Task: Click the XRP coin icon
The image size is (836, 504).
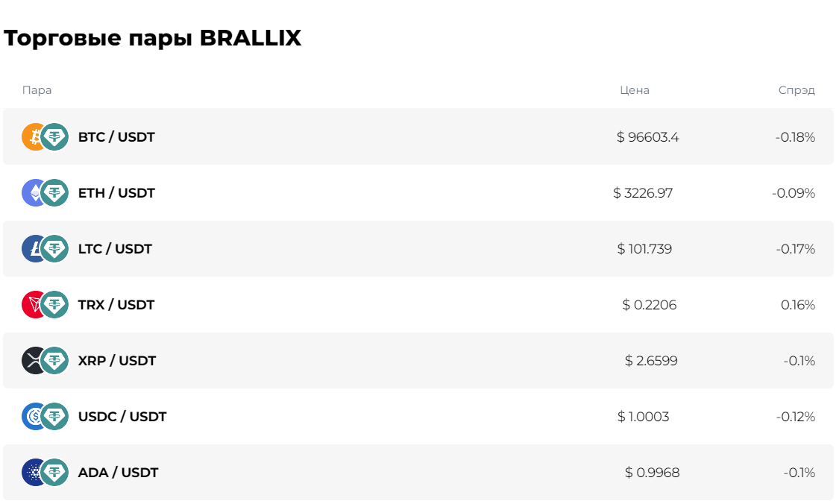Action: [31, 361]
